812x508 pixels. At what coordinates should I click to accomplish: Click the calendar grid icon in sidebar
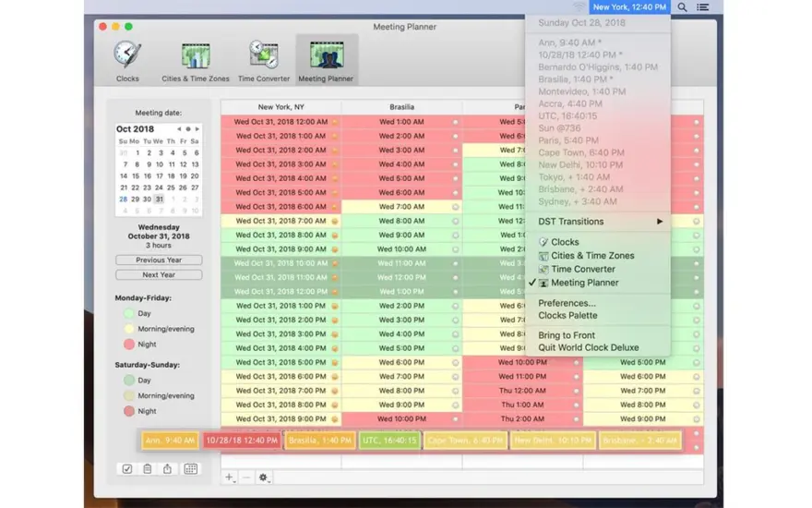pyautogui.click(x=191, y=469)
